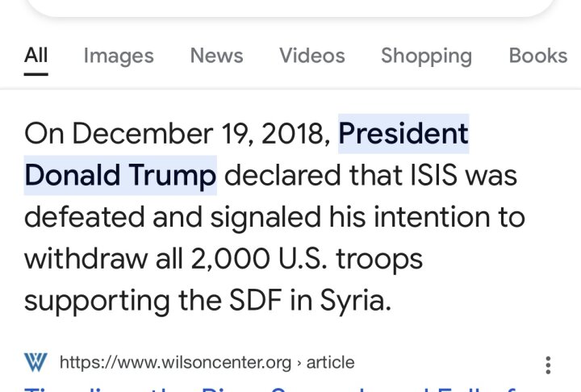
Task: Open the Books search tab
Action: [538, 56]
